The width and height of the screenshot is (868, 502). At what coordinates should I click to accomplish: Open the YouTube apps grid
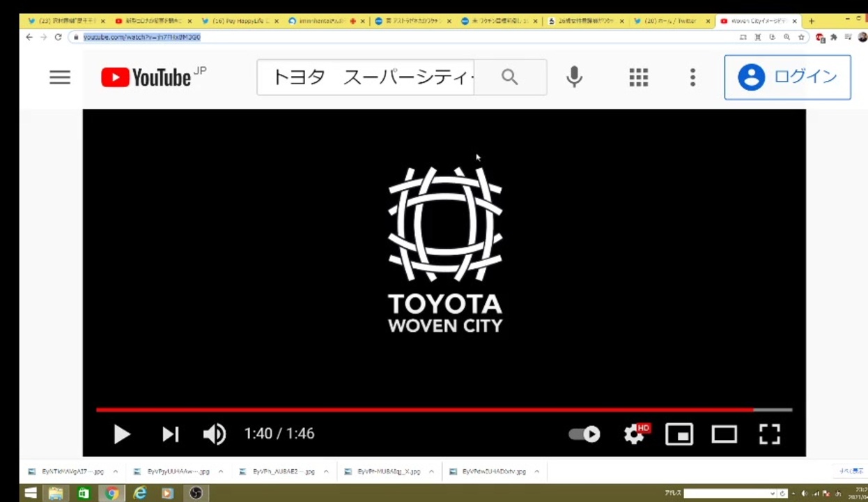638,77
